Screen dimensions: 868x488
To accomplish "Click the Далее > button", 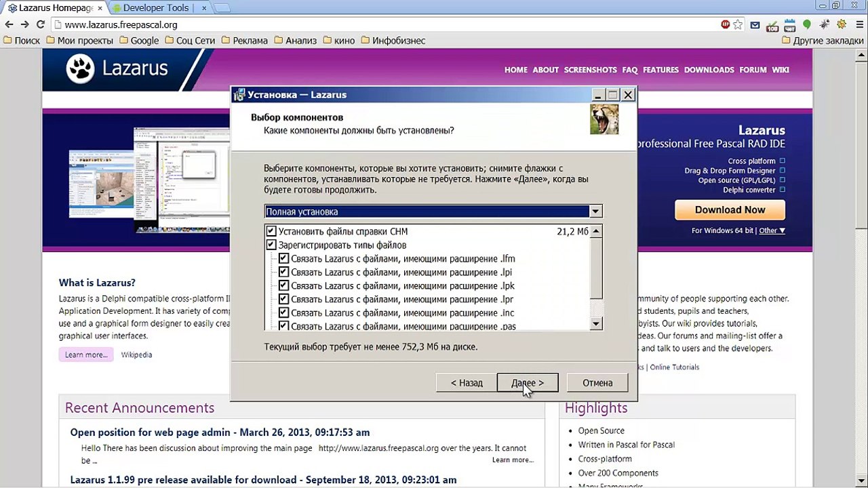I will pyautogui.click(x=528, y=383).
